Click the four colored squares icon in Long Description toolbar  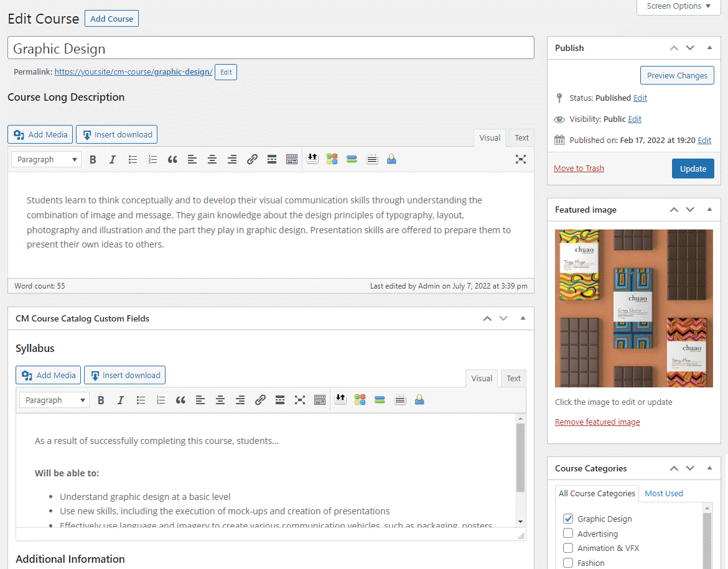pos(332,159)
